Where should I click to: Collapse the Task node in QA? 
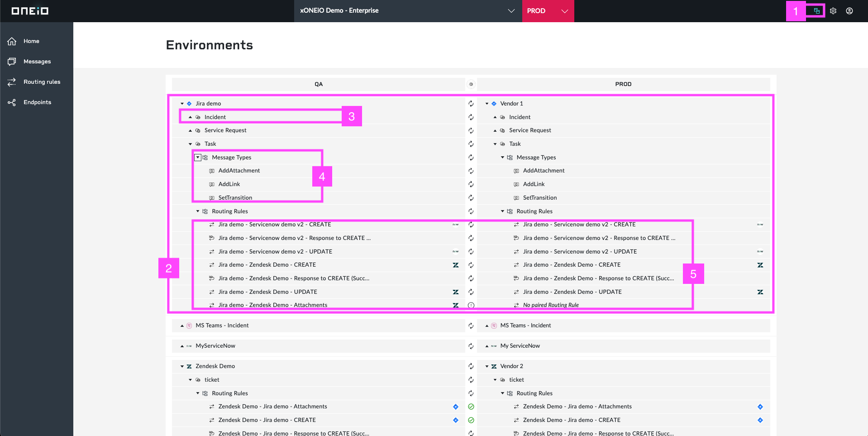tap(191, 144)
